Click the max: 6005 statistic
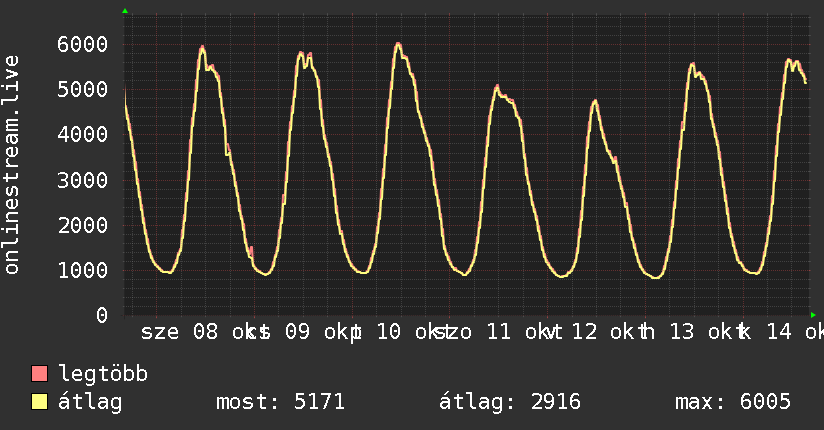The height and width of the screenshot is (430, 824). [733, 402]
